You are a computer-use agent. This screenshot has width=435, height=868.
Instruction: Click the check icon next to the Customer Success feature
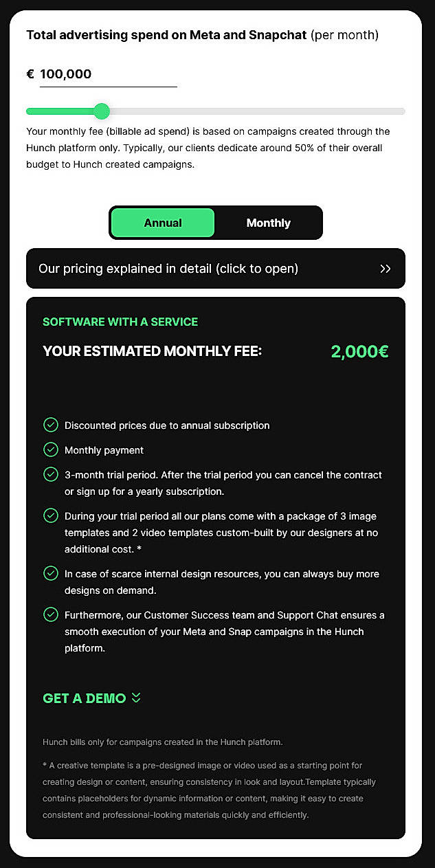pos(51,615)
